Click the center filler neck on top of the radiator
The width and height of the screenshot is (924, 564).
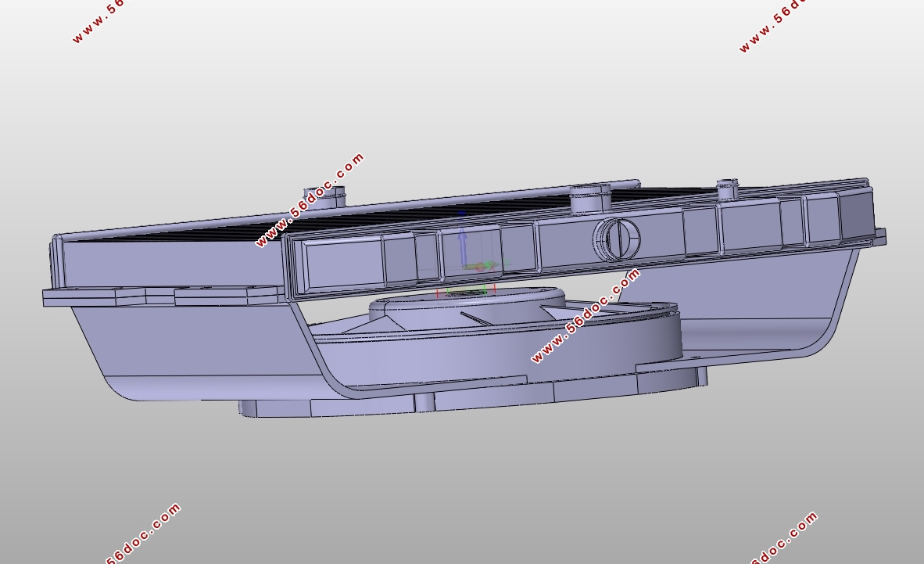590,198
